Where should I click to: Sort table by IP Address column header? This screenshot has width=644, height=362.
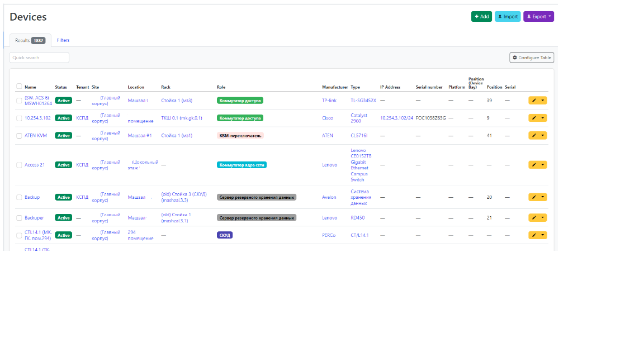(390, 87)
